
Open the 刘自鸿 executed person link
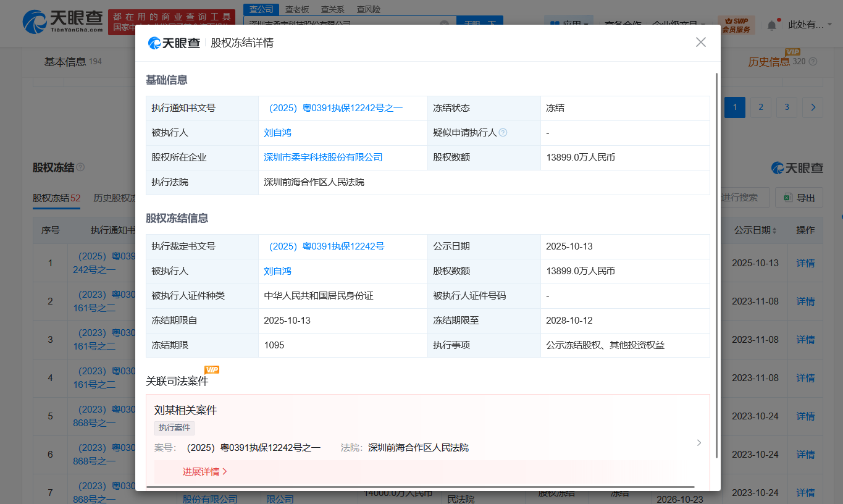click(x=278, y=132)
